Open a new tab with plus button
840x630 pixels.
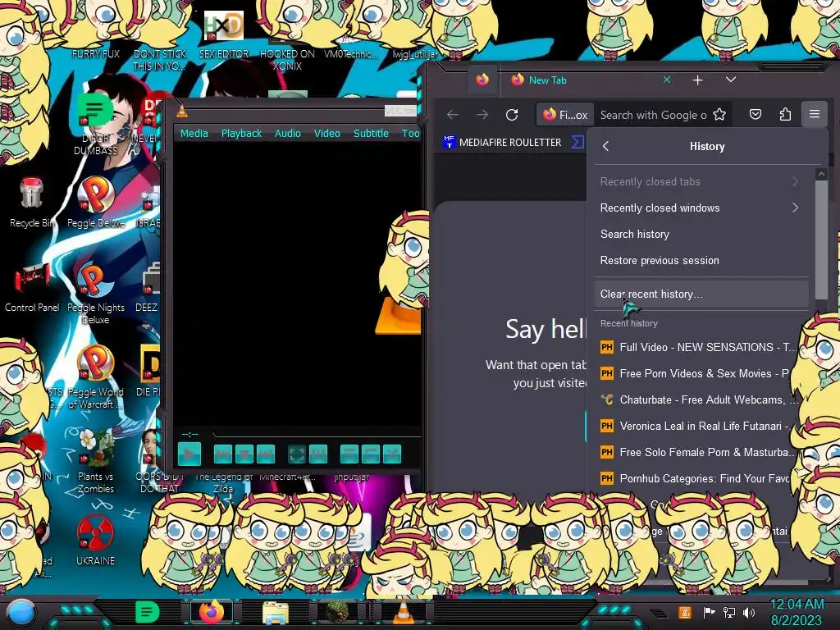click(697, 80)
